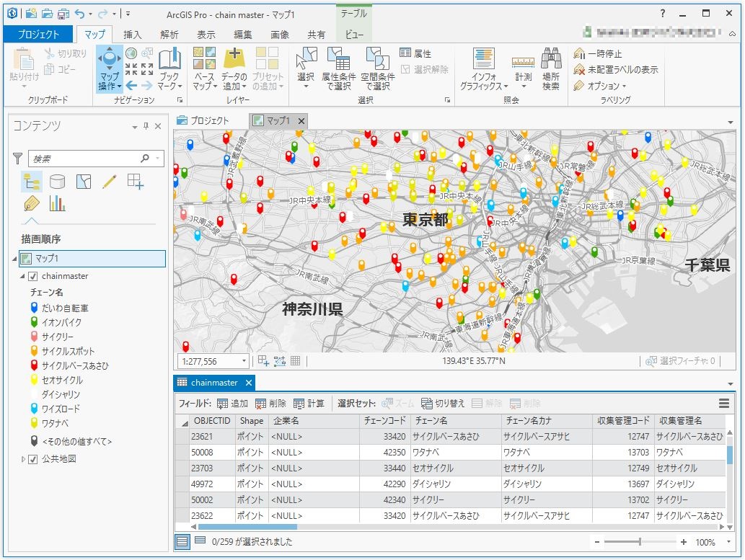The image size is (745, 560).
Task: Activate the Select features tool
Action: (x=306, y=68)
